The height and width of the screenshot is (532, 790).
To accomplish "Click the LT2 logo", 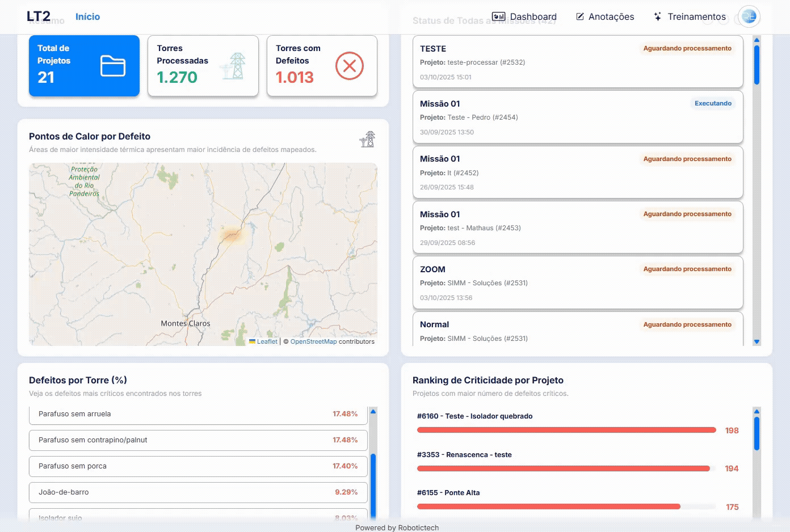I will [x=39, y=16].
